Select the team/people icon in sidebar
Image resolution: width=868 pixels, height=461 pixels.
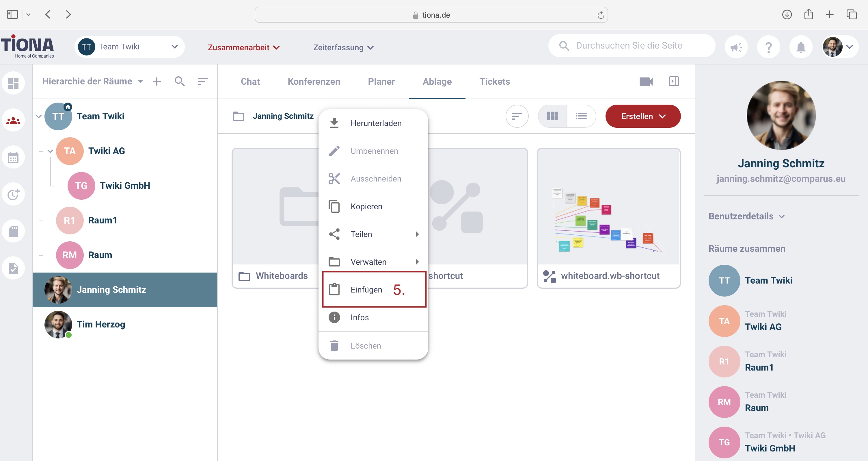tap(13, 121)
